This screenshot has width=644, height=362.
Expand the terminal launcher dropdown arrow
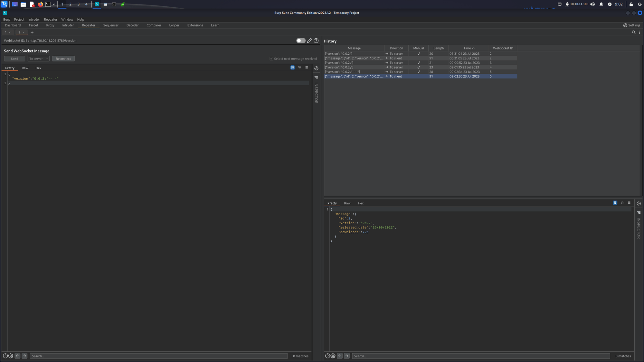(54, 4)
